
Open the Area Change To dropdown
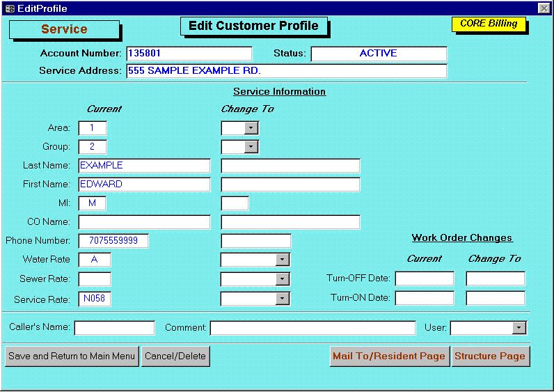click(251, 128)
